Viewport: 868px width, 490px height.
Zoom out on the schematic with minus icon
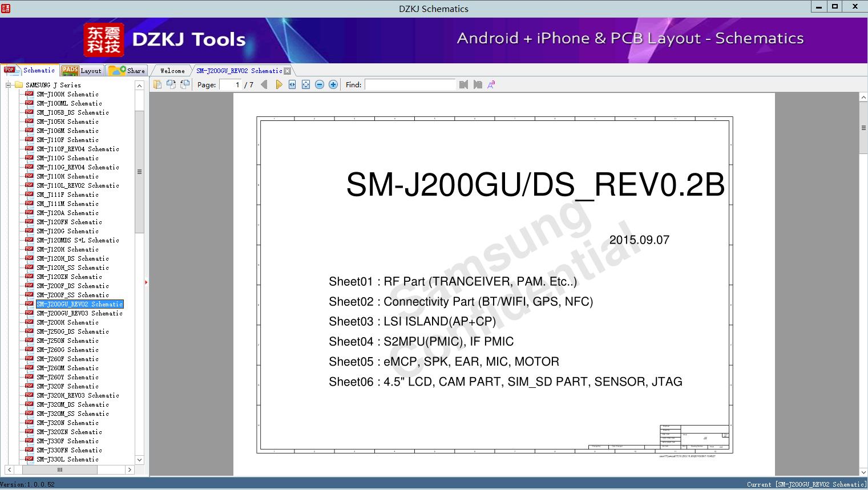pyautogui.click(x=318, y=84)
